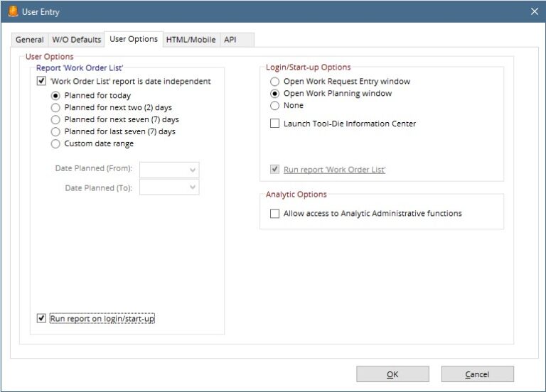Click the Report 'Work Order List' group title
Image resolution: width=546 pixels, height=392 pixels.
[80, 68]
